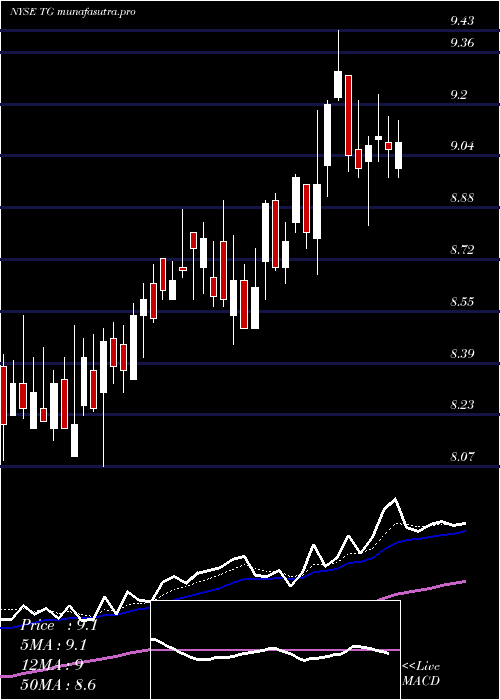Click the <<Live MACD label
This screenshot has height=700, width=500.
coord(421,673)
